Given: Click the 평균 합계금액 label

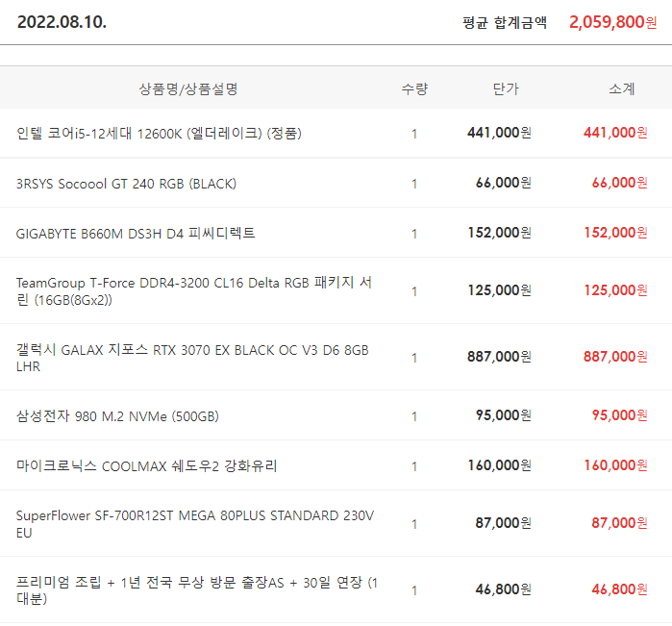Looking at the screenshot, I should pos(504,22).
